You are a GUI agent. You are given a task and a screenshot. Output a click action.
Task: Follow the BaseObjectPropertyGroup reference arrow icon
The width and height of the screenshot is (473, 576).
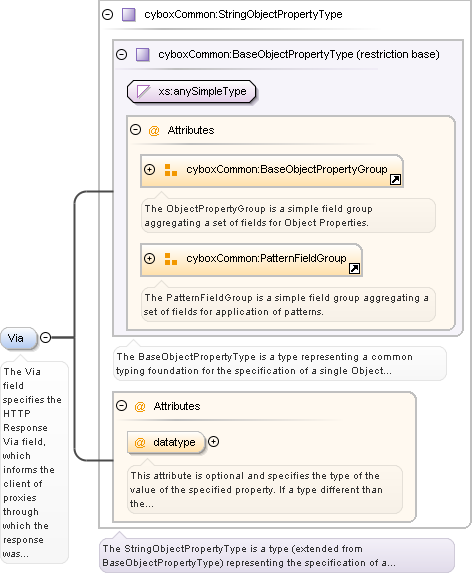pyautogui.click(x=396, y=180)
